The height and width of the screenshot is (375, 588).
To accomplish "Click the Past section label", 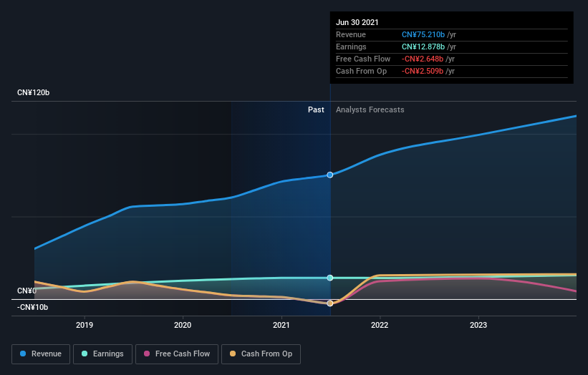I will click(316, 109).
